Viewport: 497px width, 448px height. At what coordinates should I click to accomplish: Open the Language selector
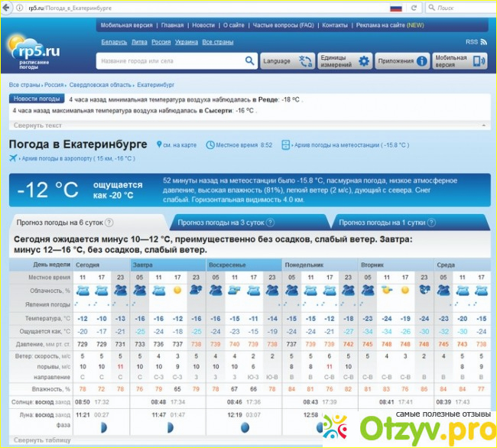click(x=286, y=61)
